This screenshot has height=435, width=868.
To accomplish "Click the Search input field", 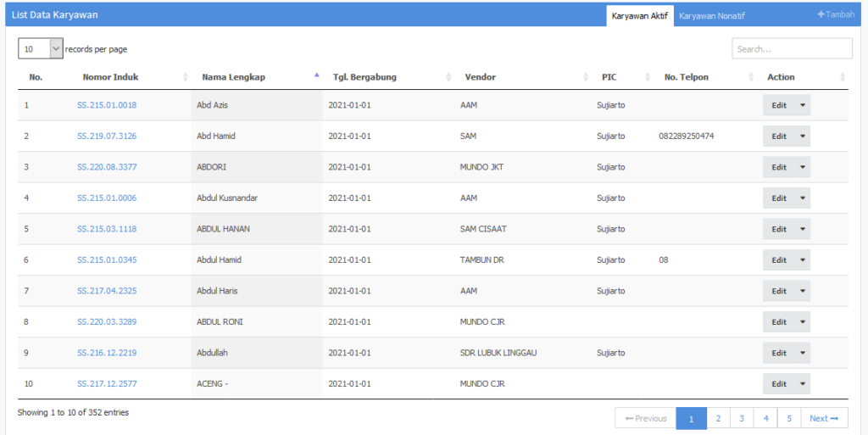I will [x=792, y=48].
